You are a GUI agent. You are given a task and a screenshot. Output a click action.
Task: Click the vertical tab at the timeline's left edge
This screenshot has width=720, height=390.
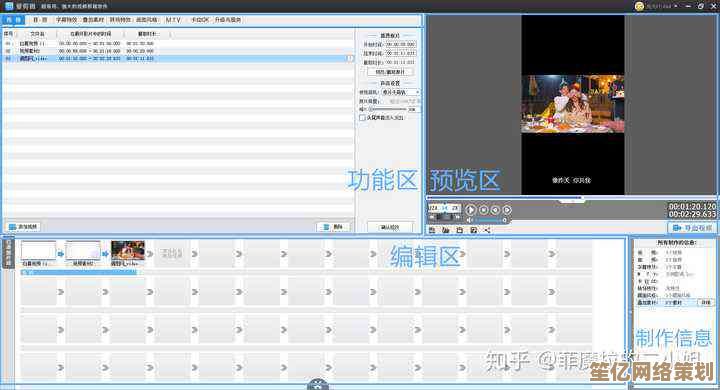pos(8,253)
